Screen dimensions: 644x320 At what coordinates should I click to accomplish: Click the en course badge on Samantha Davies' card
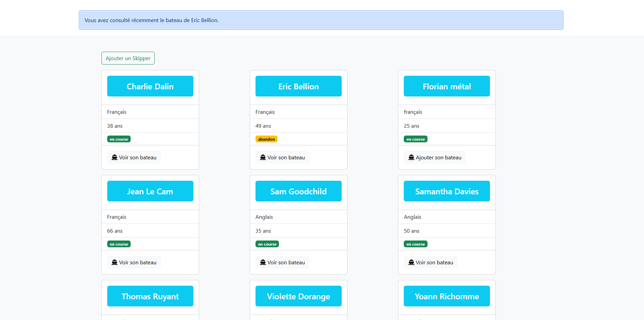click(415, 244)
